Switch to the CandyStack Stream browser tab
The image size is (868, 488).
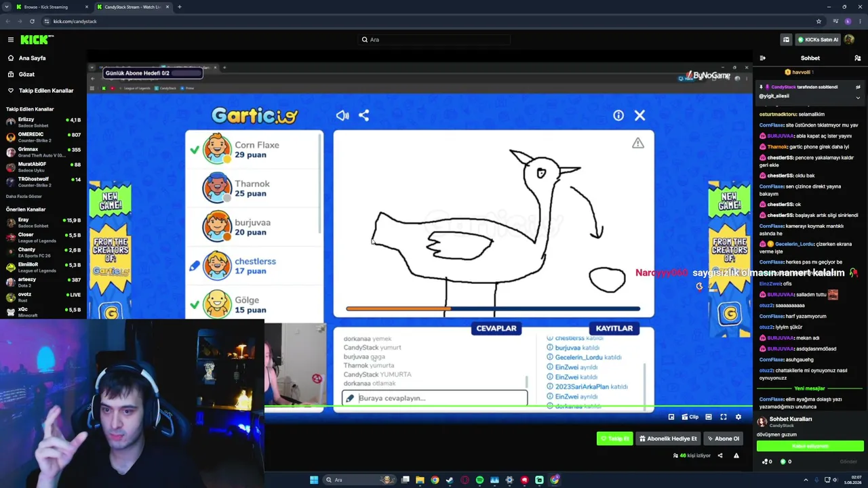pos(132,7)
